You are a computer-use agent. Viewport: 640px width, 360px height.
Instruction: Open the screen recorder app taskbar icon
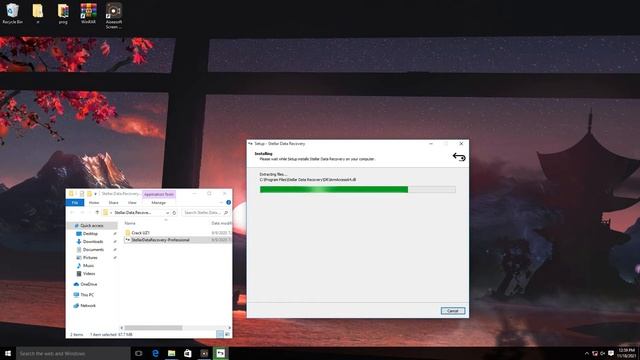coord(204,353)
